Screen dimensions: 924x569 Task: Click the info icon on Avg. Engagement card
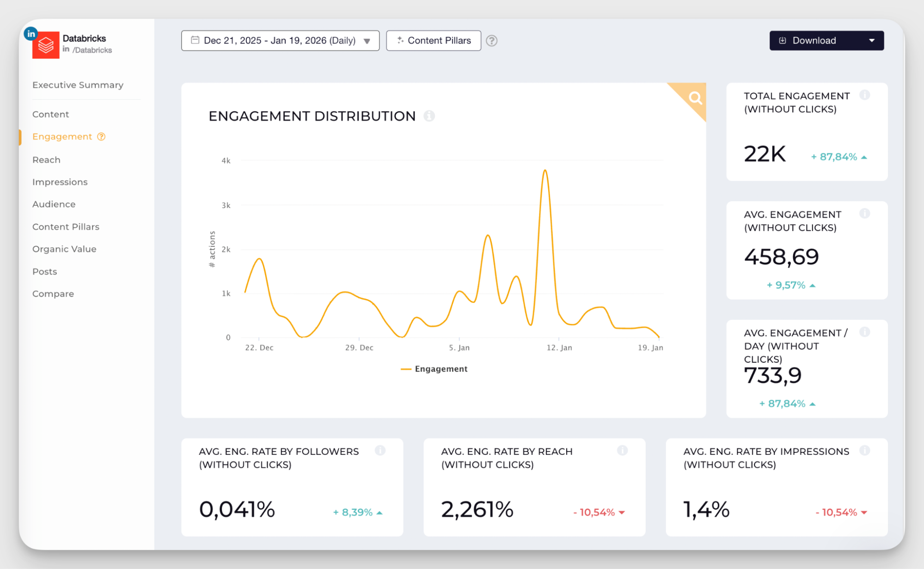click(x=865, y=214)
